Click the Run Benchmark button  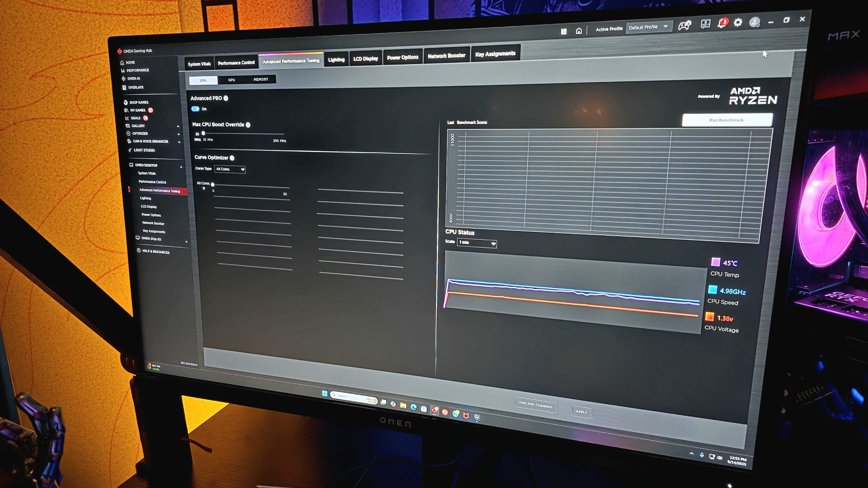pyautogui.click(x=727, y=120)
